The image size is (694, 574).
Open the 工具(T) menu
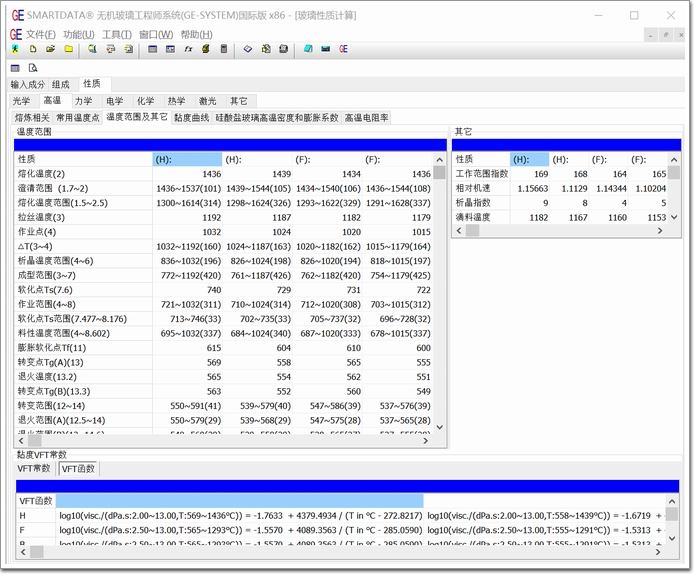pos(116,34)
